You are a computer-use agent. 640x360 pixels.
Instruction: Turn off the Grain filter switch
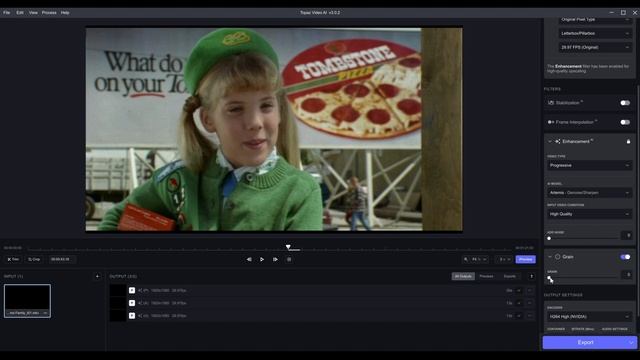click(625, 257)
